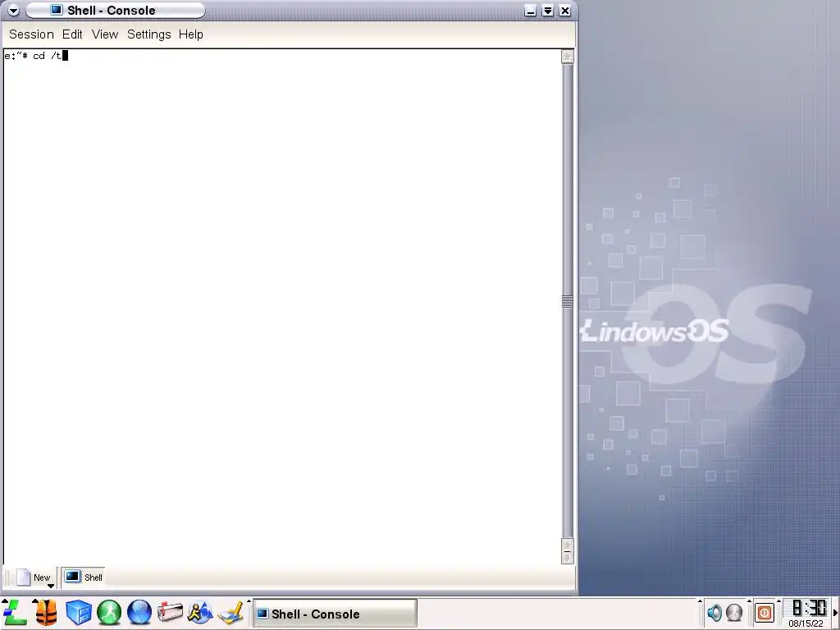Screen dimensions: 840x630
Task: Close the Shell - Console window
Action: click(564, 11)
